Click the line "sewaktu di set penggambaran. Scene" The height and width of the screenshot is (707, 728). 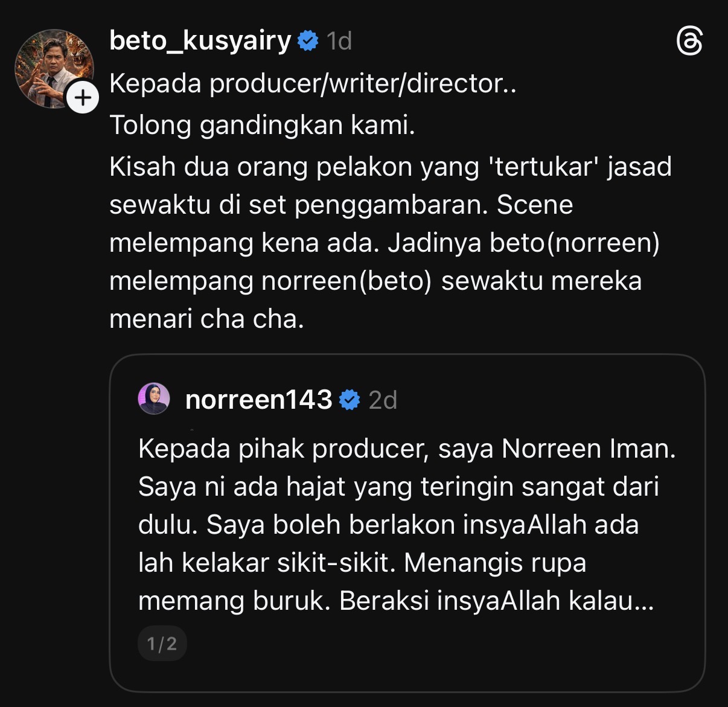(x=340, y=205)
